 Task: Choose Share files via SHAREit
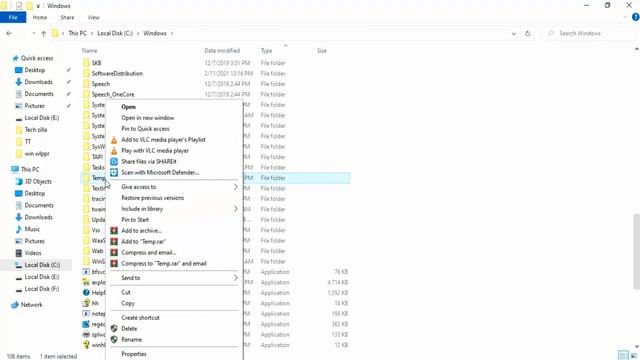coord(149,162)
